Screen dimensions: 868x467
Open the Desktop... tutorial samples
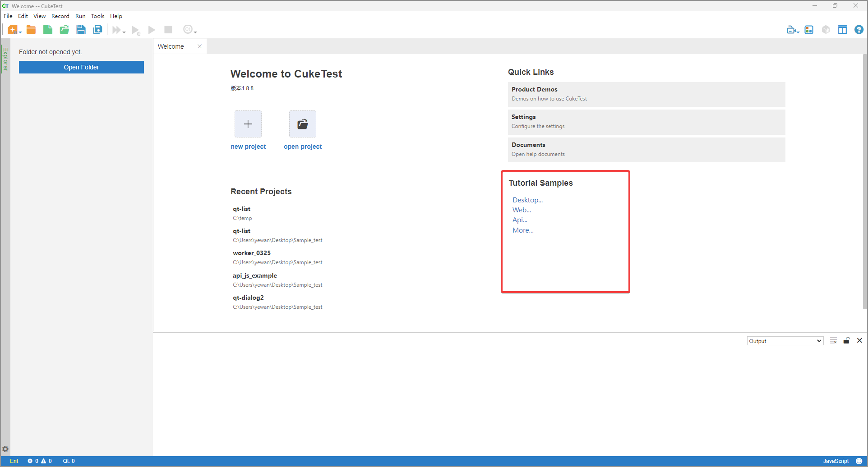pos(527,200)
